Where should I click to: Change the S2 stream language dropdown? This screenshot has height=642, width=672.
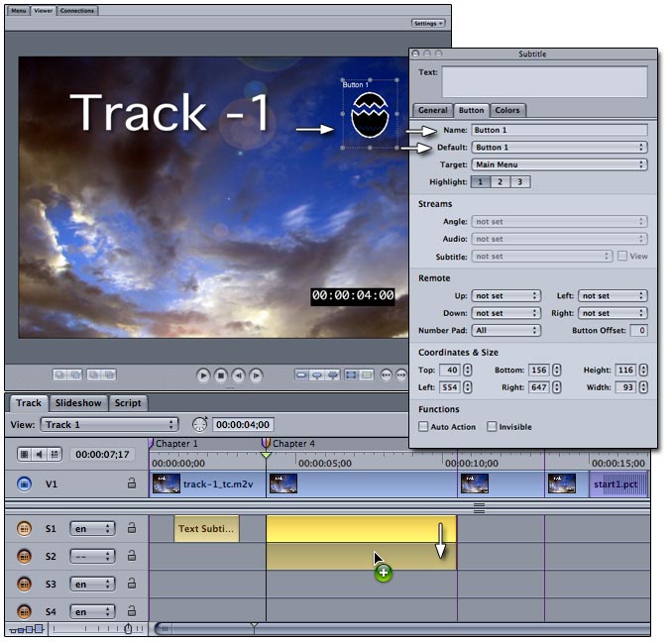(92, 556)
